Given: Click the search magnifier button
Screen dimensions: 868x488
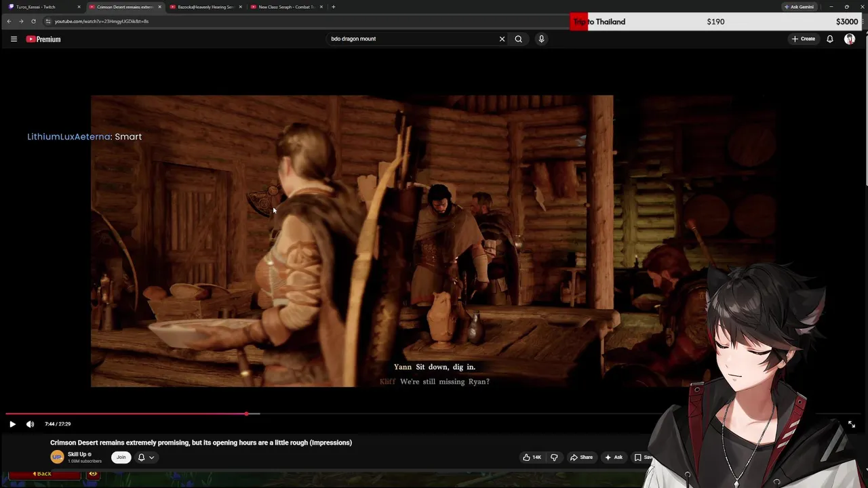Looking at the screenshot, I should click(518, 39).
